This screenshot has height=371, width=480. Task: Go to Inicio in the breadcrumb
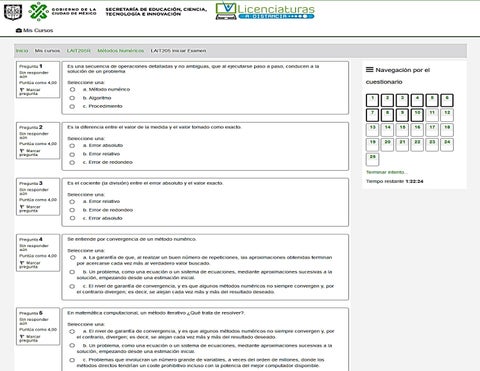click(22, 51)
